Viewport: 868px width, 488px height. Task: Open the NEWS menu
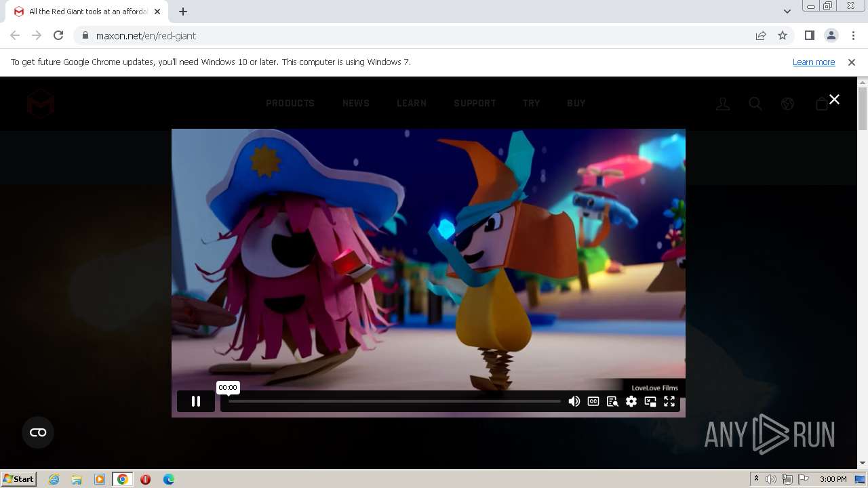[x=356, y=103]
